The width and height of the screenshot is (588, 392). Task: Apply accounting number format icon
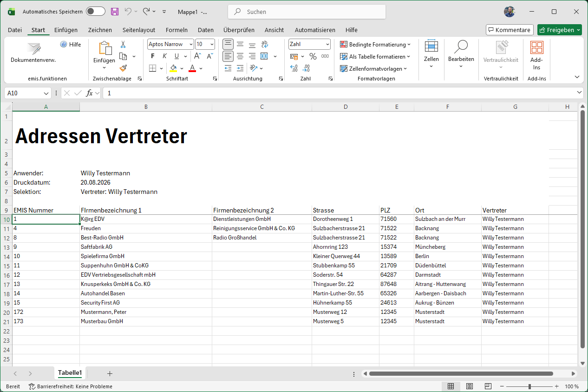pos(294,56)
